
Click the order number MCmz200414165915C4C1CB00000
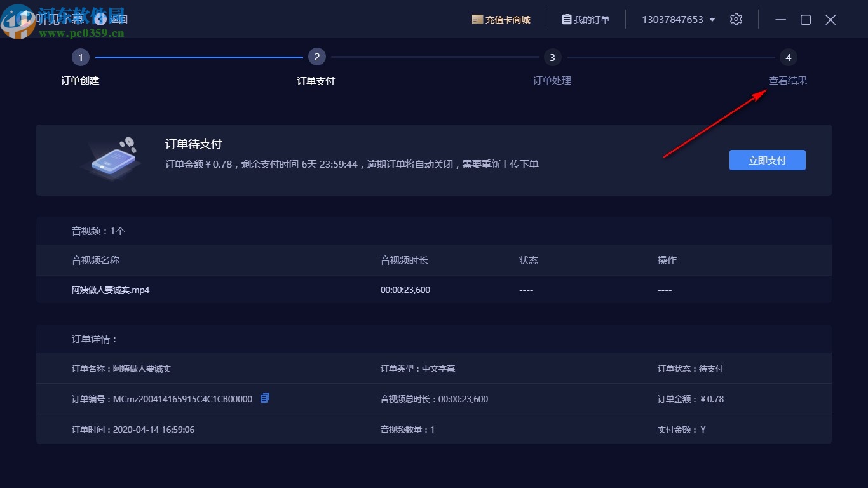(182, 399)
